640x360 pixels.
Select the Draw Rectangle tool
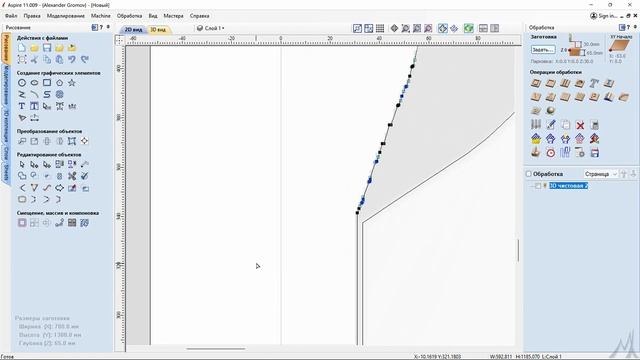coord(47,83)
